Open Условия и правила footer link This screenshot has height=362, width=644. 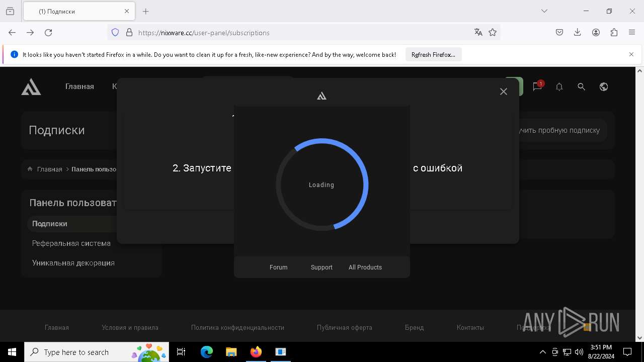pos(130,328)
